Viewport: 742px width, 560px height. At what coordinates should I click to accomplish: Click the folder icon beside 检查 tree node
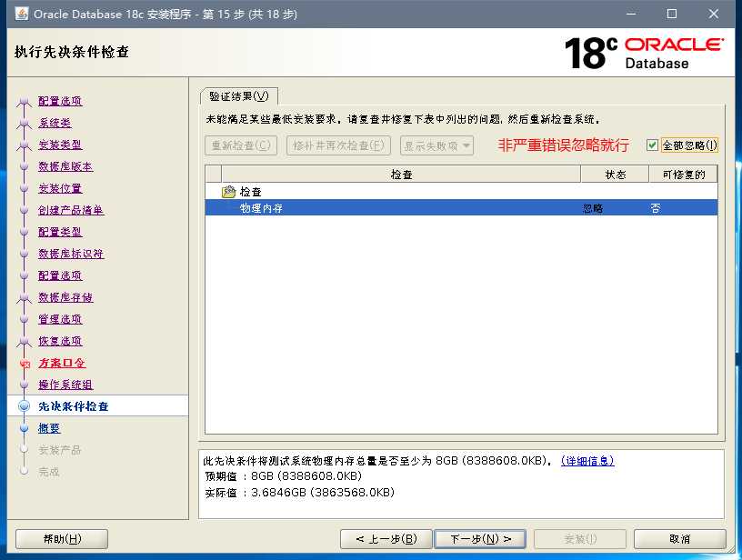pyautogui.click(x=228, y=192)
